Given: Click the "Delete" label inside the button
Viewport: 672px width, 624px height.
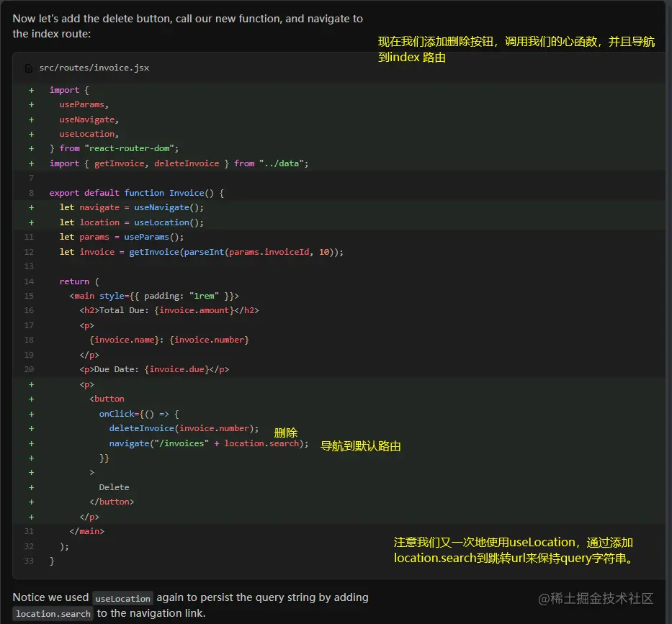Looking at the screenshot, I should point(114,487).
